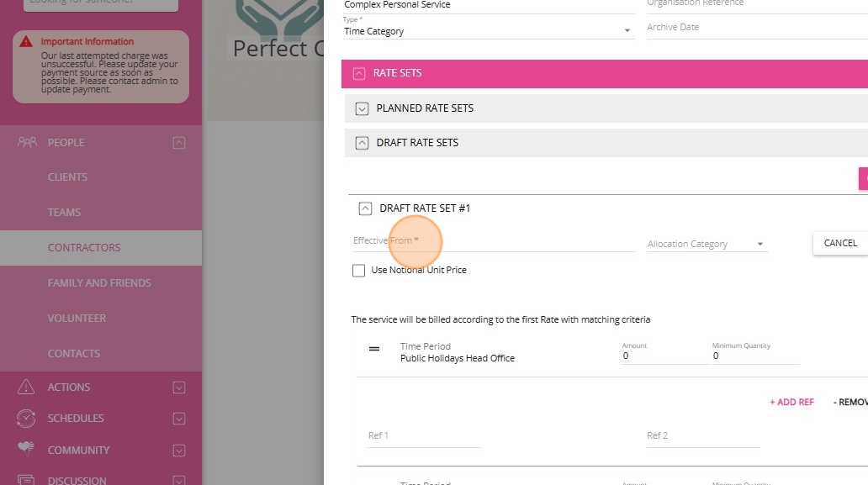Click the Community heart tree icon
868x485 pixels.
(x=26, y=449)
